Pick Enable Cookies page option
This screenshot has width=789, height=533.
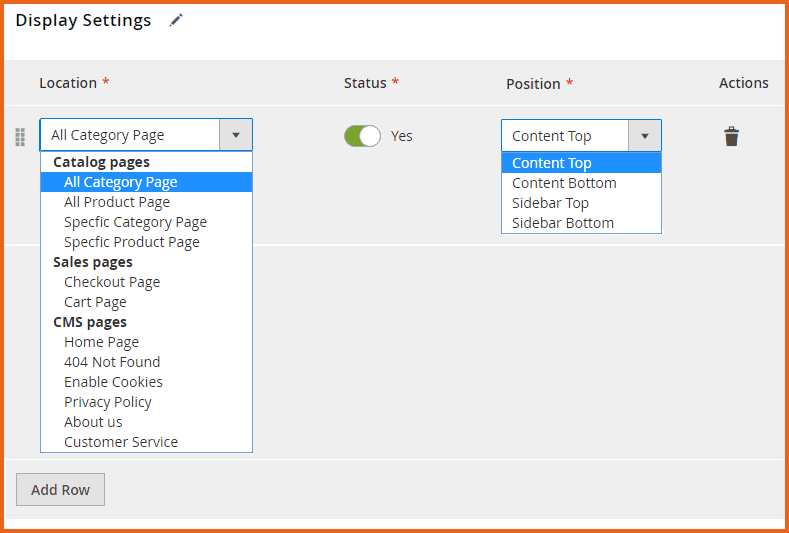pos(113,382)
